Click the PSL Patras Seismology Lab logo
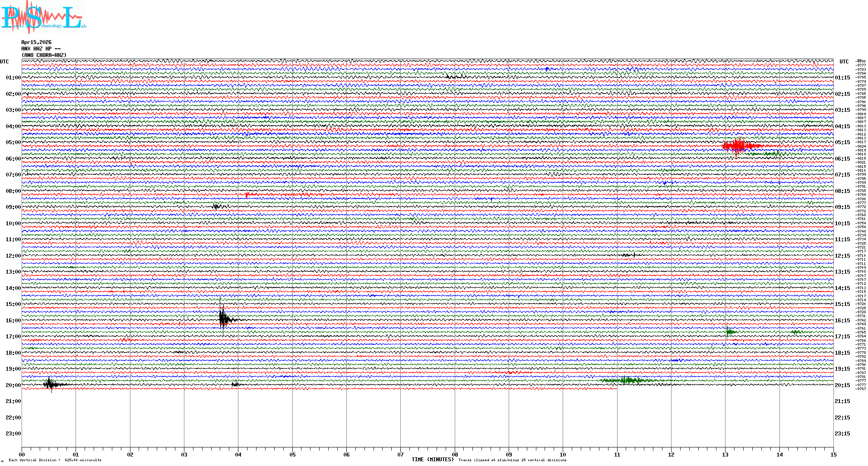 (x=42, y=17)
